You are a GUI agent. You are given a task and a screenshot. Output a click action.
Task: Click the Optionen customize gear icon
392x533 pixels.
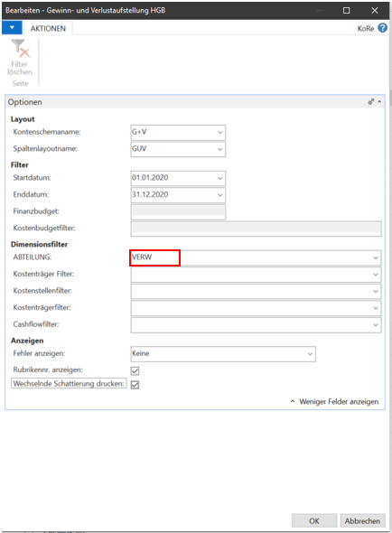[371, 102]
